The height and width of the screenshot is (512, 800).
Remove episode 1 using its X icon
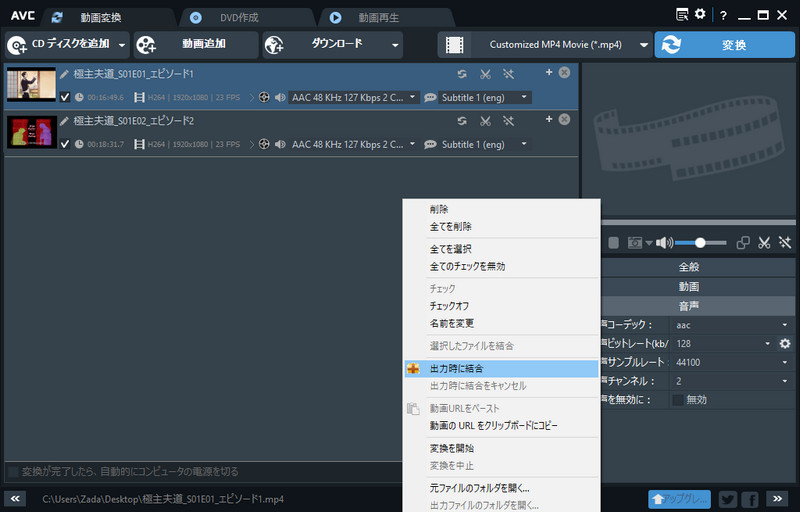[x=564, y=73]
